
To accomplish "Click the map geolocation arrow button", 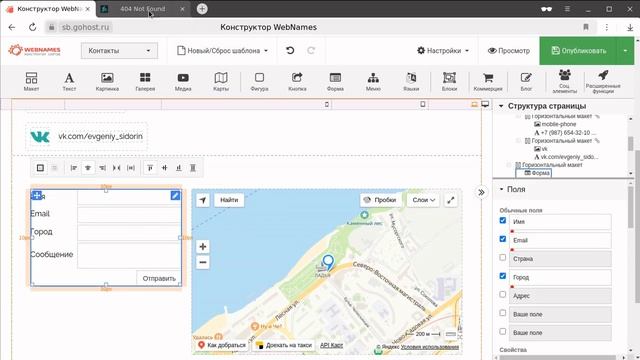I will point(203,200).
